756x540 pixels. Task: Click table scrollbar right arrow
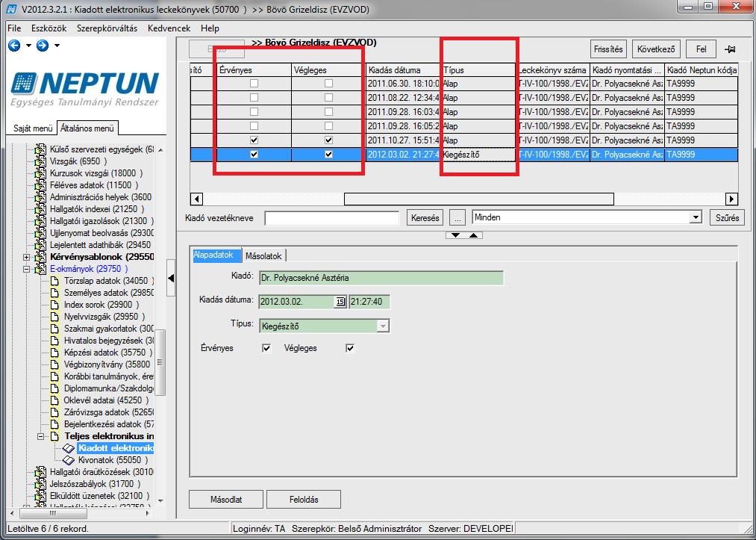coord(732,199)
